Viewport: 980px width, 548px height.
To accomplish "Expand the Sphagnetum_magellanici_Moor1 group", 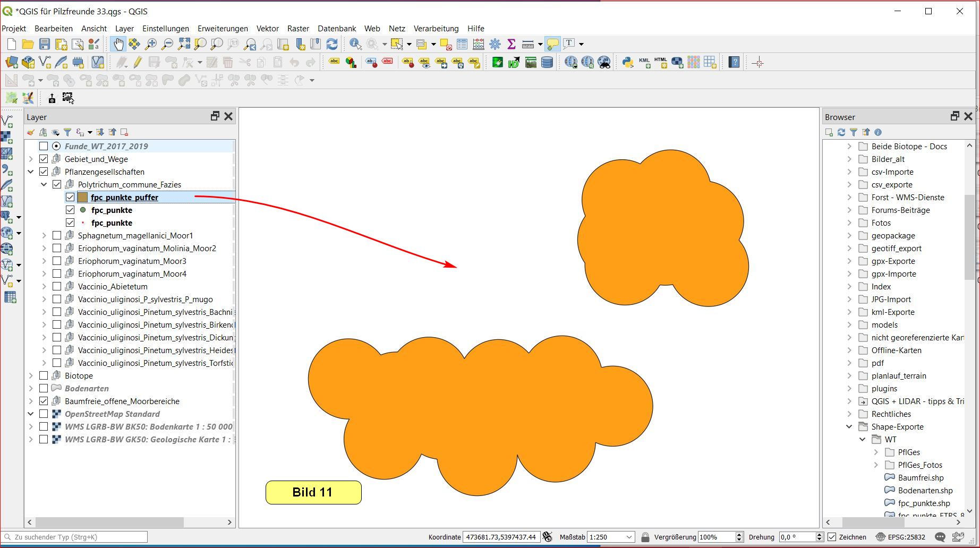I will [44, 236].
